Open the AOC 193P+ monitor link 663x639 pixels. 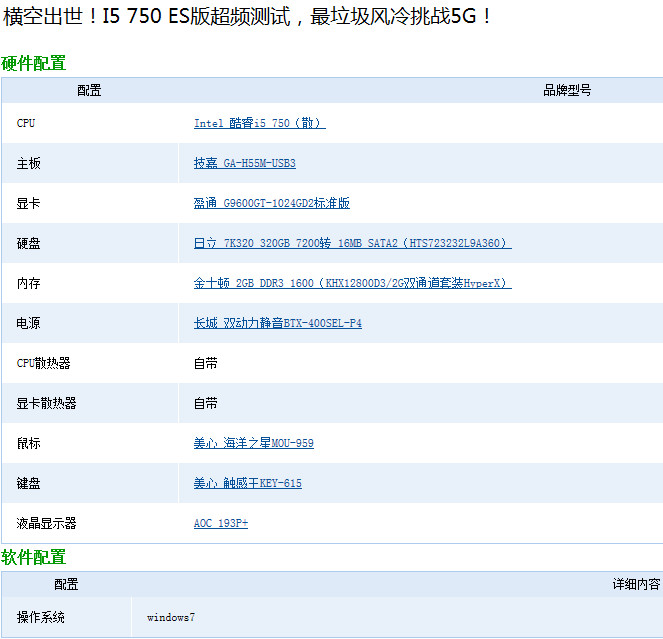tap(221, 523)
